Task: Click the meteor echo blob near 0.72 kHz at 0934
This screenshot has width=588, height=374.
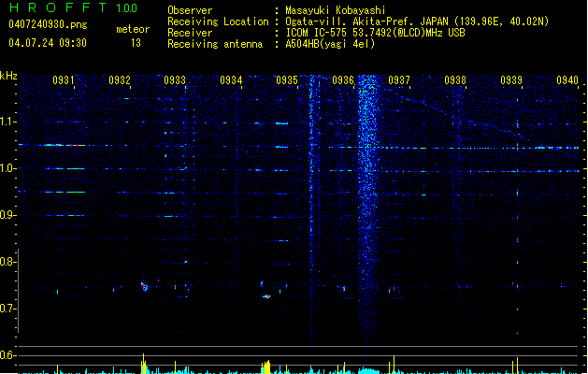Action: coord(266,296)
